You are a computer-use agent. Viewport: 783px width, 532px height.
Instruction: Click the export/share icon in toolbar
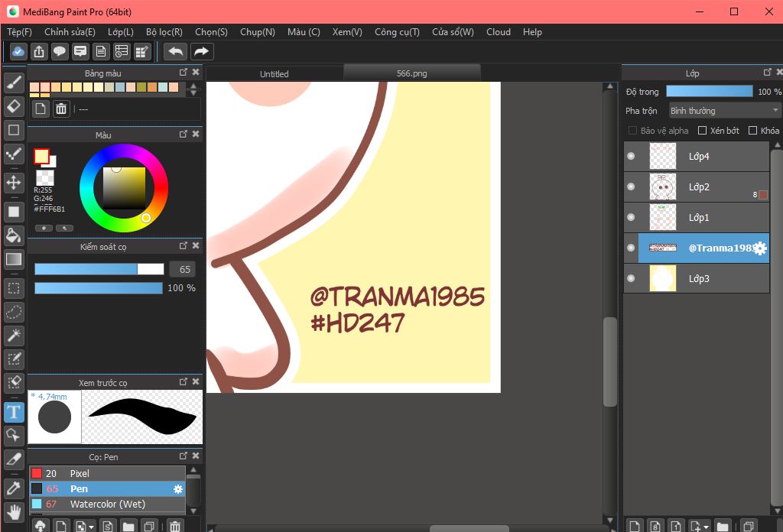(39, 51)
